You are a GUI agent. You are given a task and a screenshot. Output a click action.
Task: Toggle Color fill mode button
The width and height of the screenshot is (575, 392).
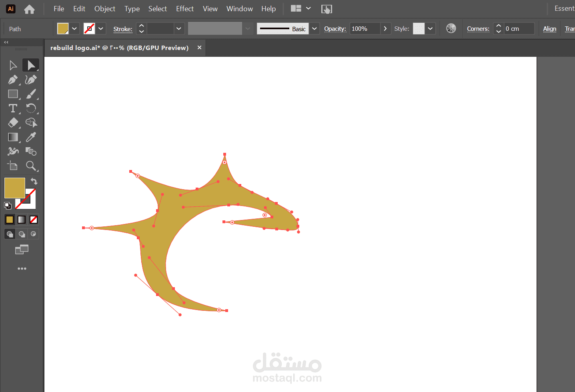tap(10, 220)
